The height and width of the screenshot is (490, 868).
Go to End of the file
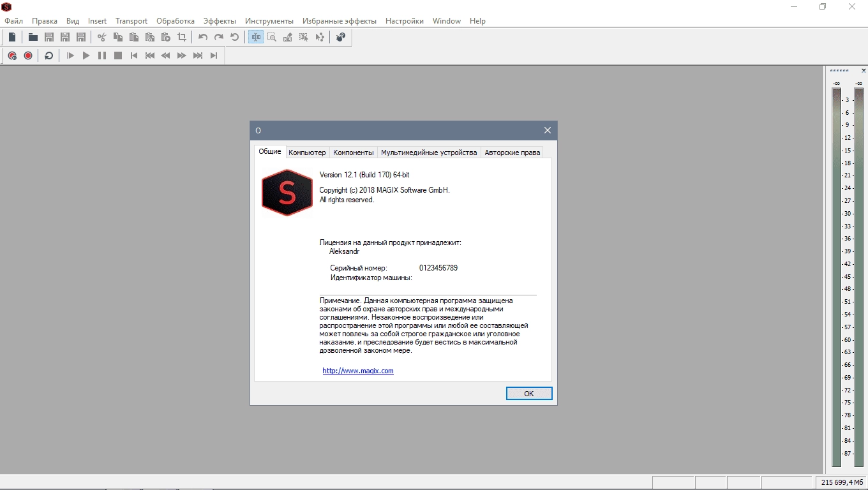coord(214,56)
